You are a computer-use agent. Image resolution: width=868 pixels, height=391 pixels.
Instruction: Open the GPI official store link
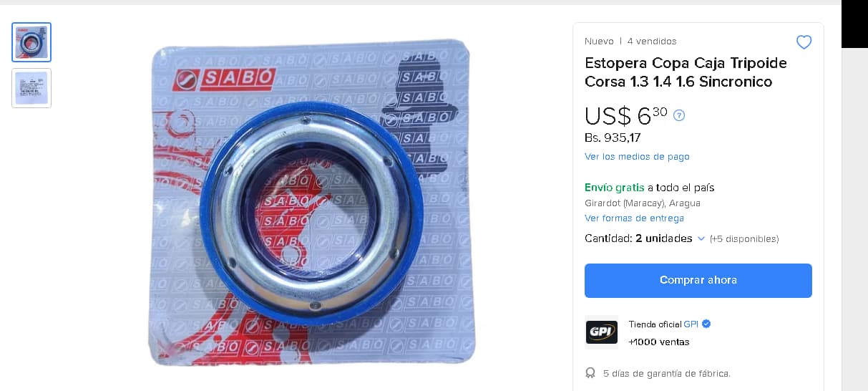(x=691, y=324)
